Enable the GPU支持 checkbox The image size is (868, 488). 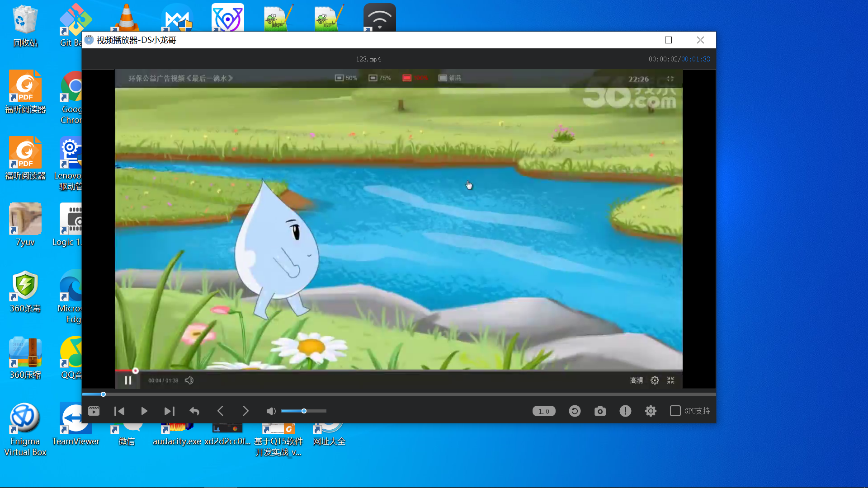675,411
